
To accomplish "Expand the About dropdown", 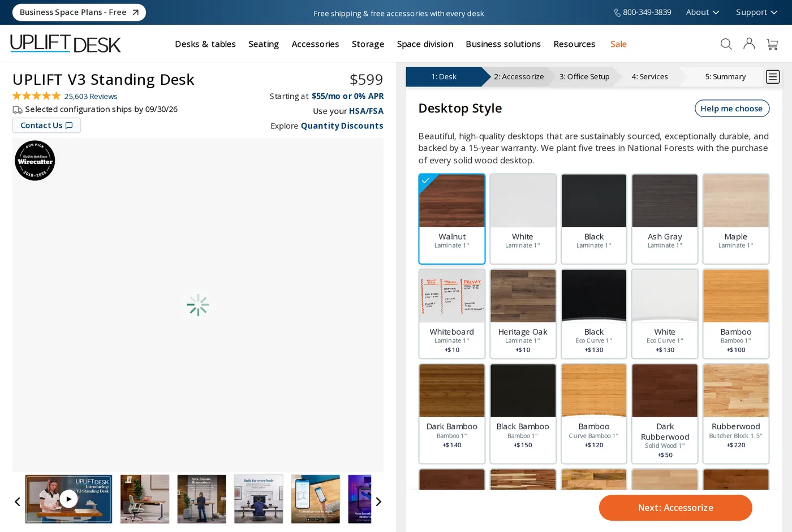I will click(703, 12).
